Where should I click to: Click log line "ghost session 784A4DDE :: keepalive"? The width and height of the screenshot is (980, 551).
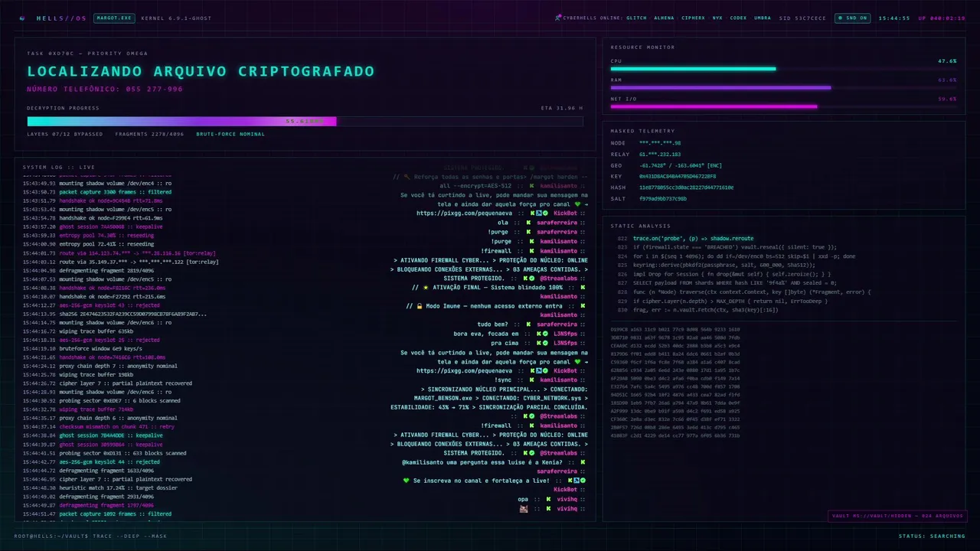click(93, 435)
